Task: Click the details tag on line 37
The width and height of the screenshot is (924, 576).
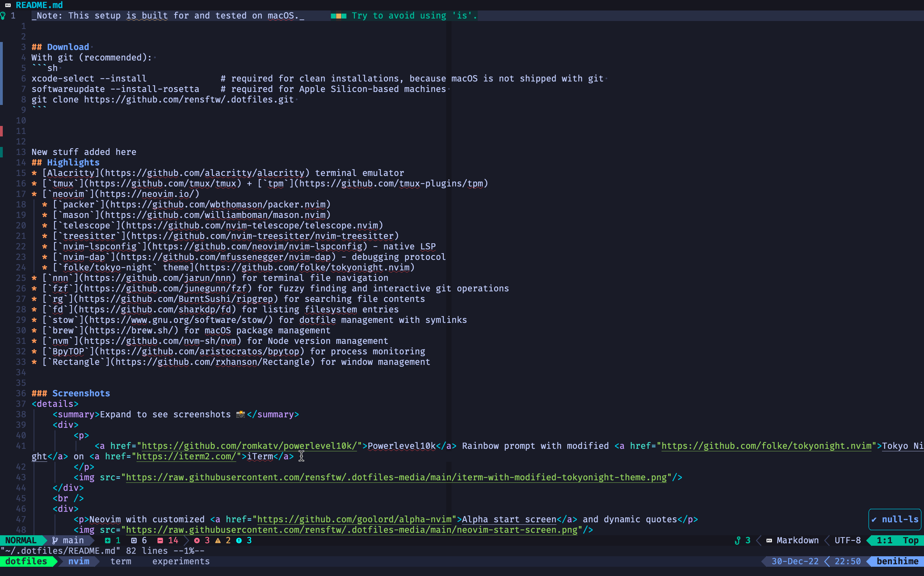Action: 55,404
